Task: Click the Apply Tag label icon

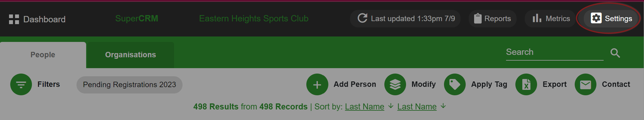Action: coord(455,84)
